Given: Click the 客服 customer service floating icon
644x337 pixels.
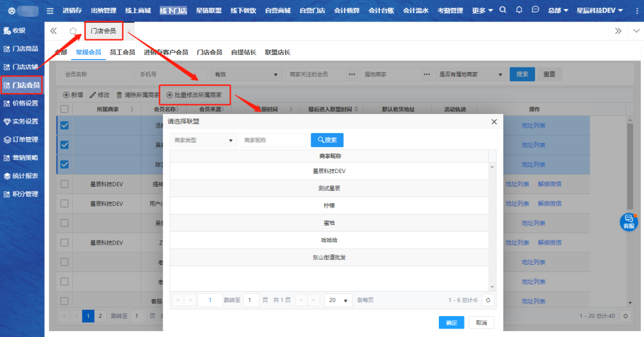Looking at the screenshot, I should coord(628,221).
